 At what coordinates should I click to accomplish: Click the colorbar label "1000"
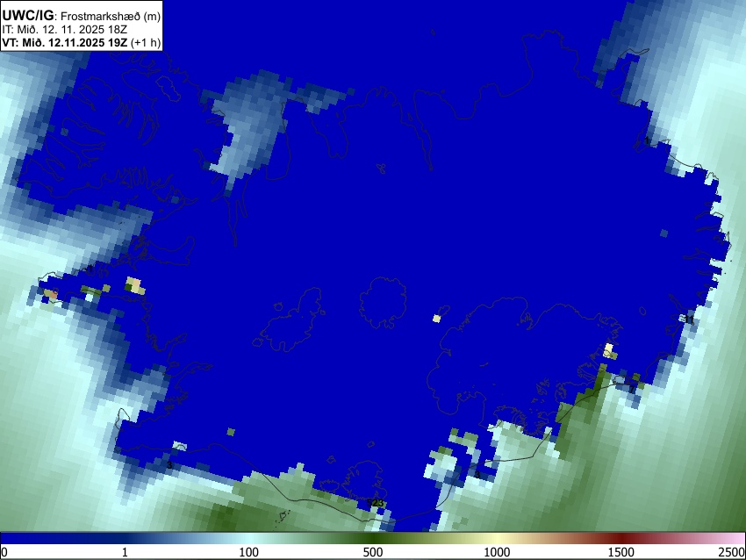(497, 552)
